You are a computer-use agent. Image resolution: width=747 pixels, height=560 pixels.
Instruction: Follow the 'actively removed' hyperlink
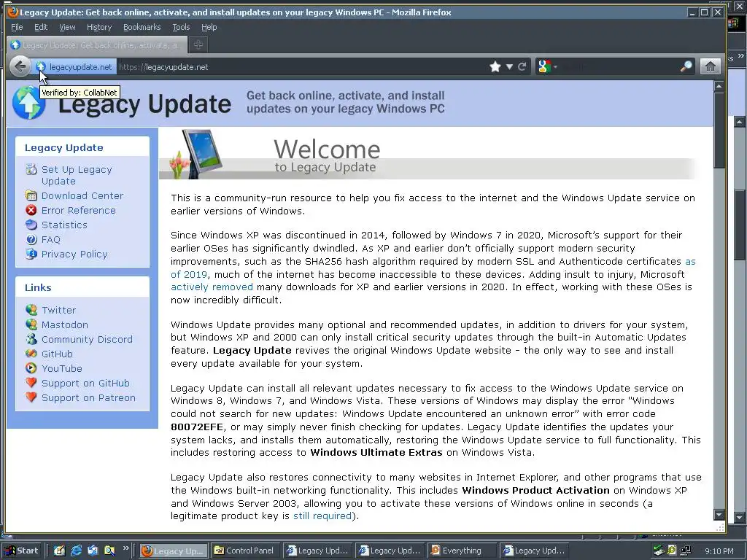coord(212,287)
